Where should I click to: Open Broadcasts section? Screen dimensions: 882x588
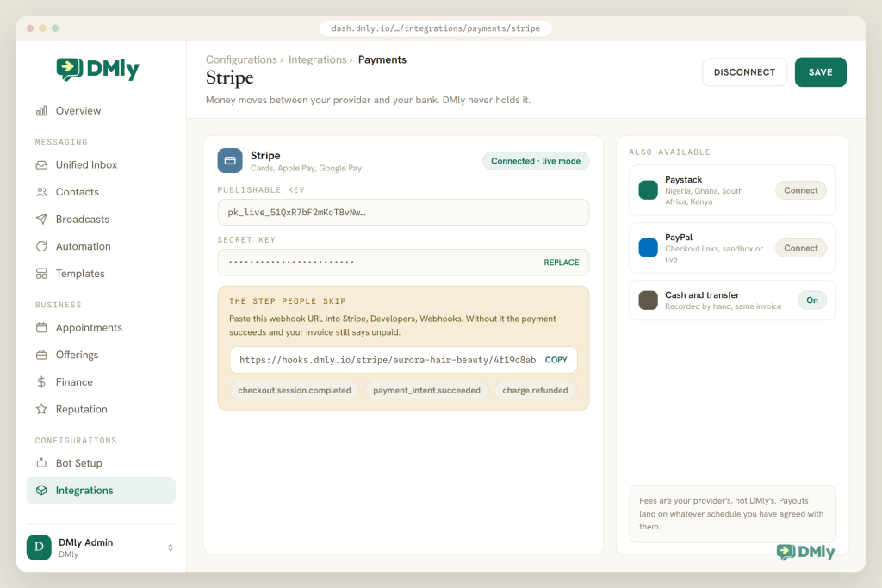coord(102,219)
